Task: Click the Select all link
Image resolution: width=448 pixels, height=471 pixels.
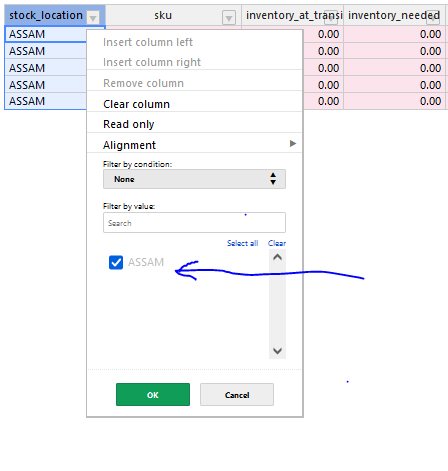Action: pos(242,243)
